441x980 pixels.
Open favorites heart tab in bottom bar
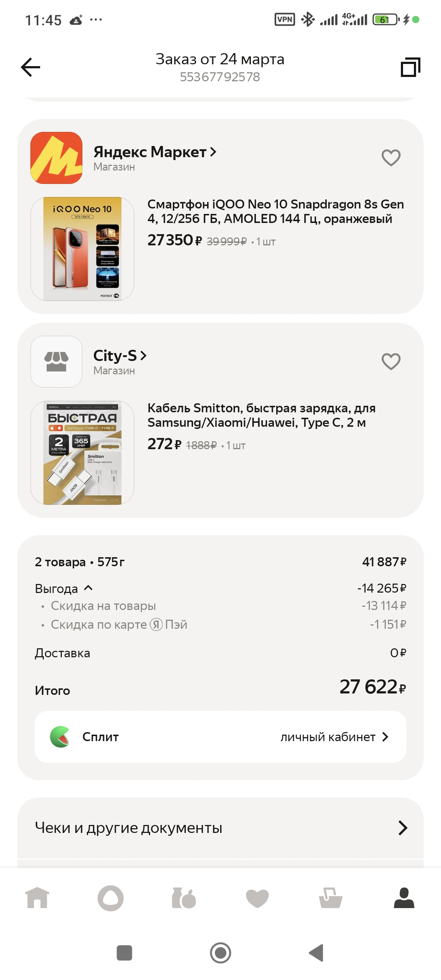coord(257,898)
